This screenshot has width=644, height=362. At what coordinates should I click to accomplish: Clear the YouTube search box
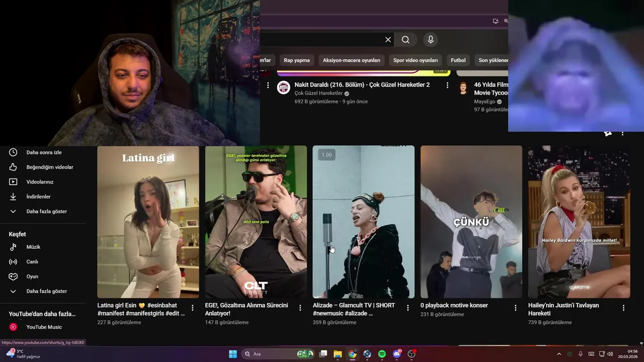(388, 40)
